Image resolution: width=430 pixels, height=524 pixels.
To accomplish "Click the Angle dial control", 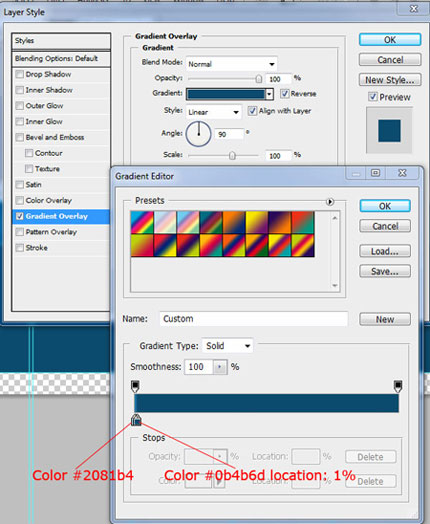I will (198, 134).
